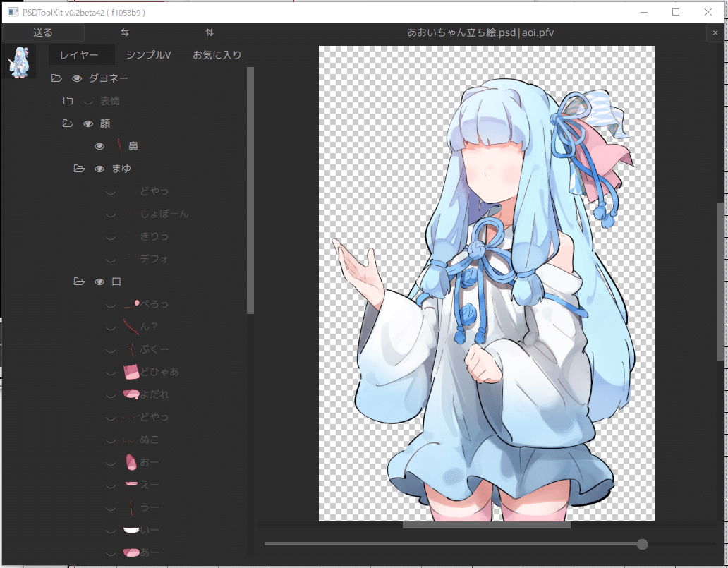Collapse the 口 folder
Image resolution: width=728 pixels, height=568 pixels.
point(79,282)
